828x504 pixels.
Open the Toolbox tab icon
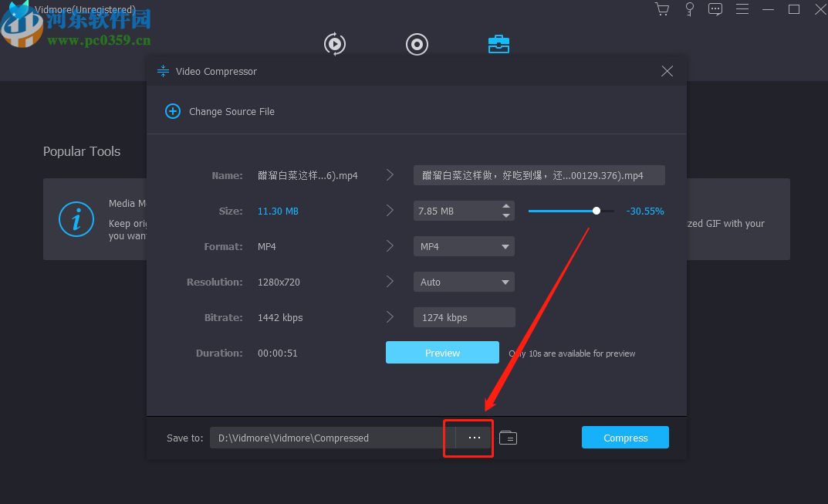(498, 44)
